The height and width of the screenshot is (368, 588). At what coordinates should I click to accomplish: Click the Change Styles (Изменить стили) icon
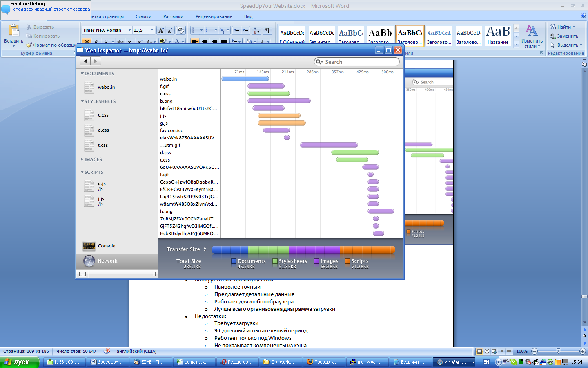pos(532,31)
